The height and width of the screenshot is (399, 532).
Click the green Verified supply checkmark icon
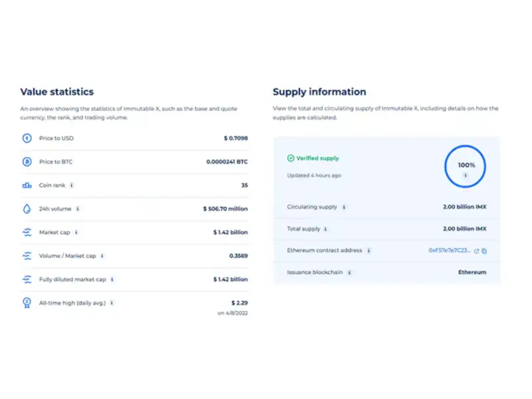[291, 158]
